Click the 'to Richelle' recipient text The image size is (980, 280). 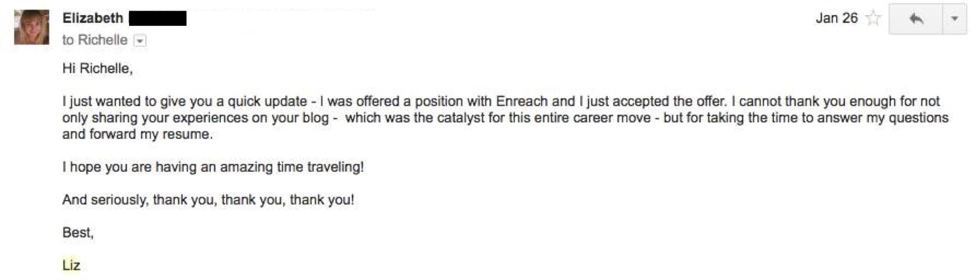tap(94, 40)
